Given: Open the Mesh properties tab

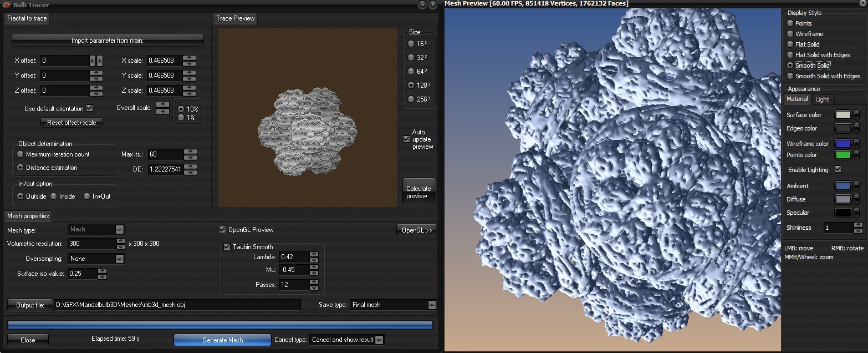Looking at the screenshot, I should (28, 216).
